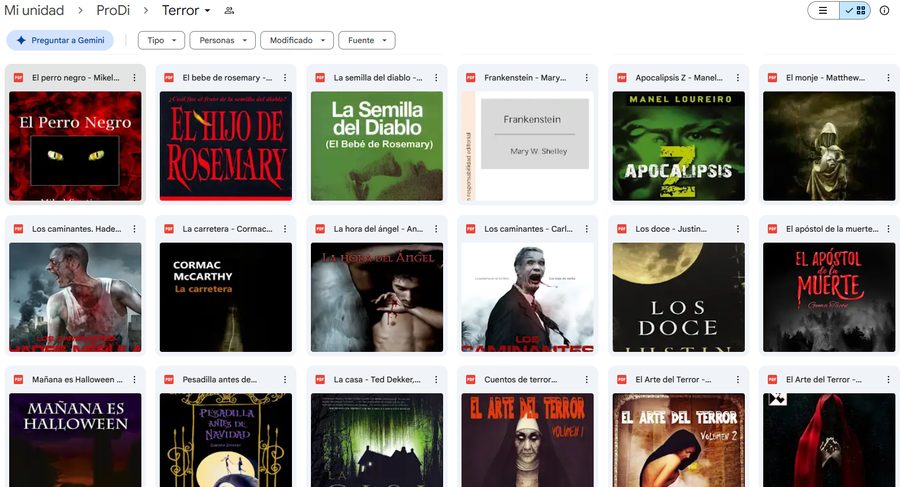Viewport: 900px width, 487px height.
Task: Open more options for La semilla del diablo file
Action: pos(436,78)
